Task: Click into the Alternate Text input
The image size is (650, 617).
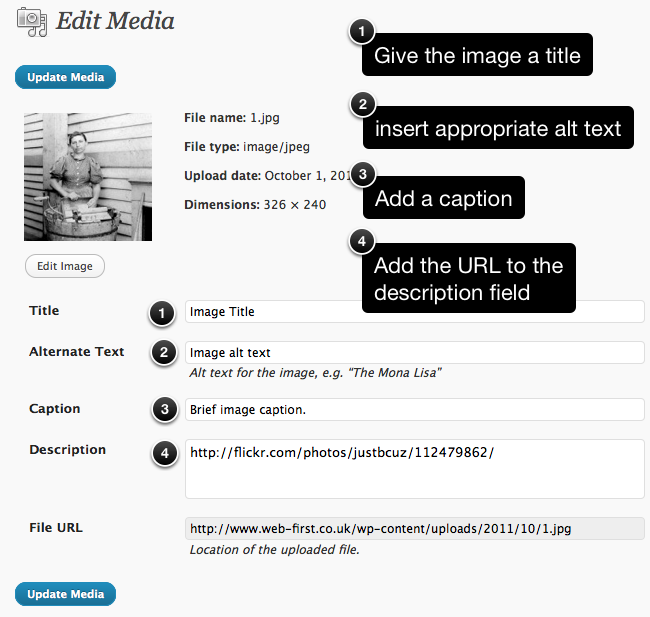Action: coord(415,352)
